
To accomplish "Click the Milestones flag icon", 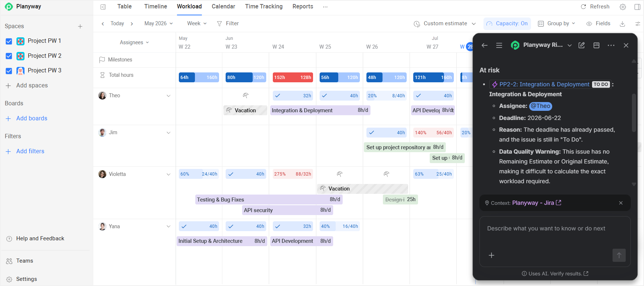I will pos(102,60).
